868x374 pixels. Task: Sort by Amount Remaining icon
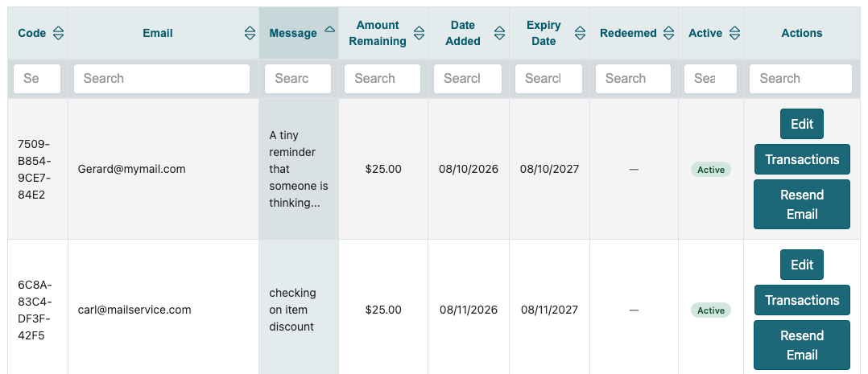coord(419,33)
